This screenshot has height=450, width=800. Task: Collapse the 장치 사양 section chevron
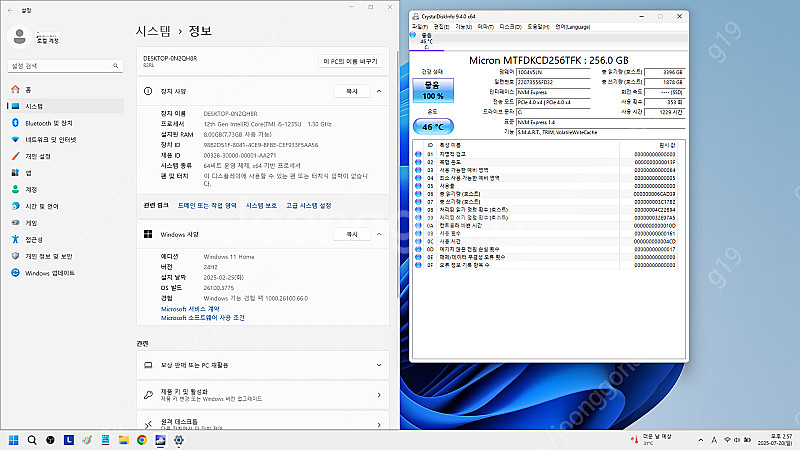coord(379,91)
